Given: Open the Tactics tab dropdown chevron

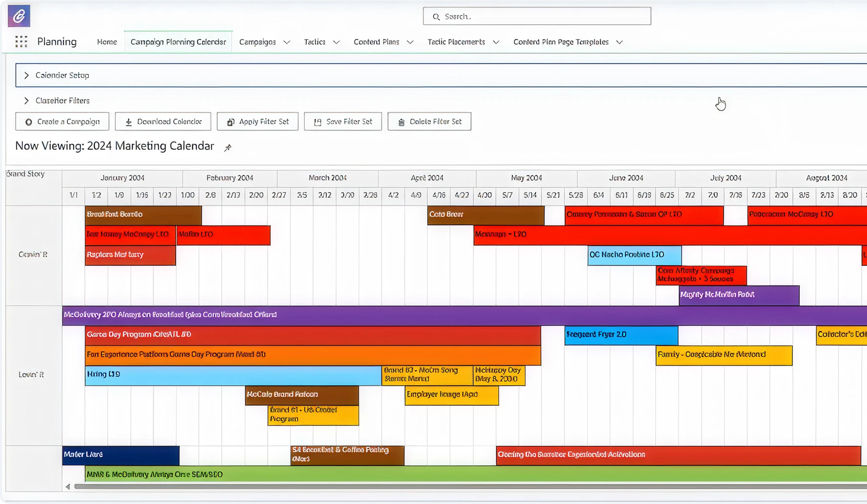Looking at the screenshot, I should pyautogui.click(x=336, y=42).
